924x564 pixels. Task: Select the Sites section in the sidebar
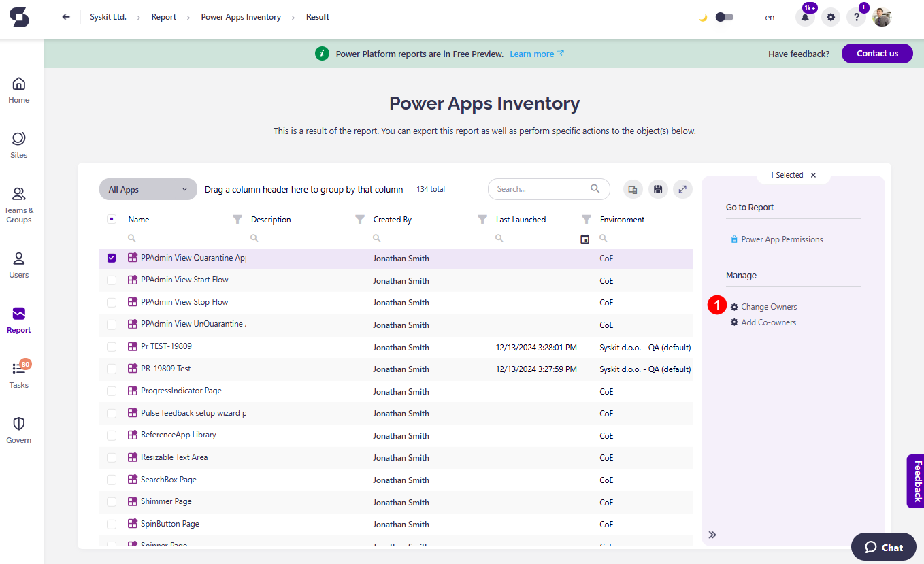pos(18,143)
